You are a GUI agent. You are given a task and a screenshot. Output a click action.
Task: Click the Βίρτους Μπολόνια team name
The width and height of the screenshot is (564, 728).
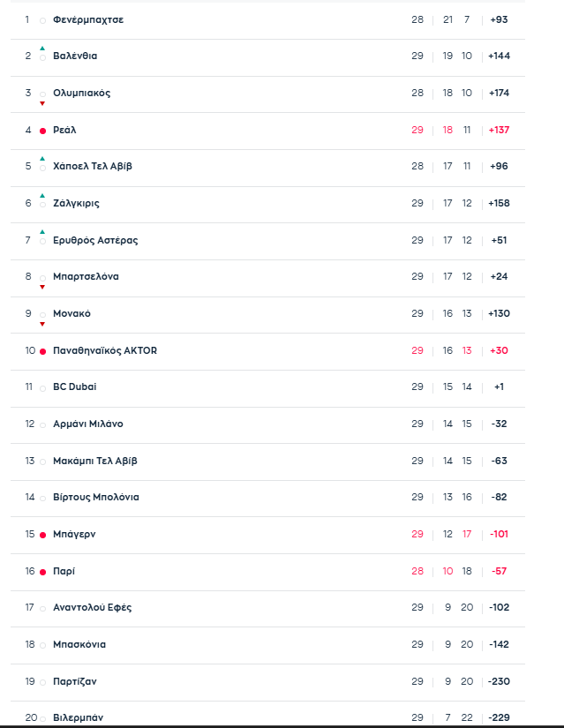point(96,497)
